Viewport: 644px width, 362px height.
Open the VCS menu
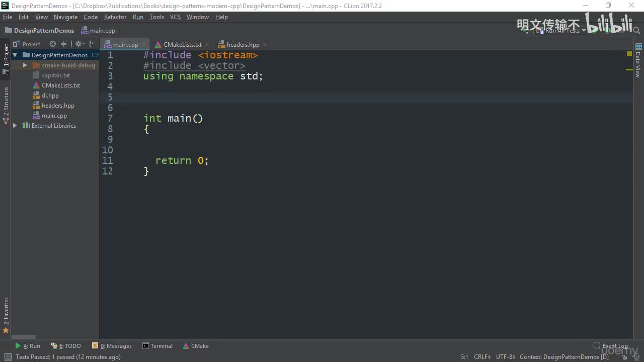coord(175,17)
